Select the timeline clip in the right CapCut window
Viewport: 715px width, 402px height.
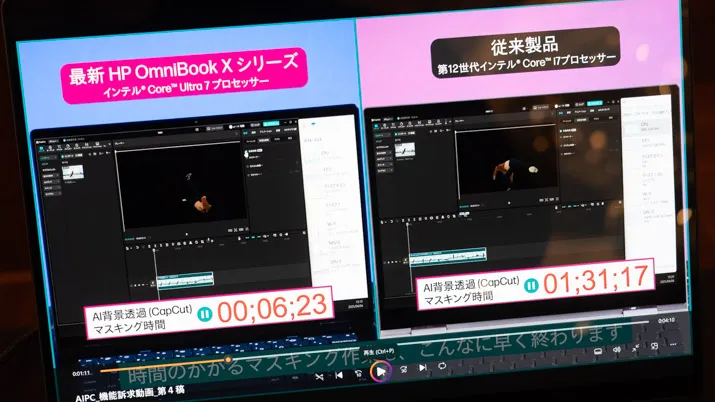(448, 256)
